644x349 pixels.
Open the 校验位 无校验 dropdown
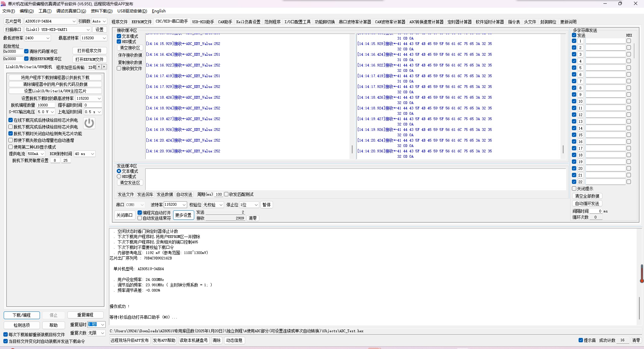pos(221,205)
